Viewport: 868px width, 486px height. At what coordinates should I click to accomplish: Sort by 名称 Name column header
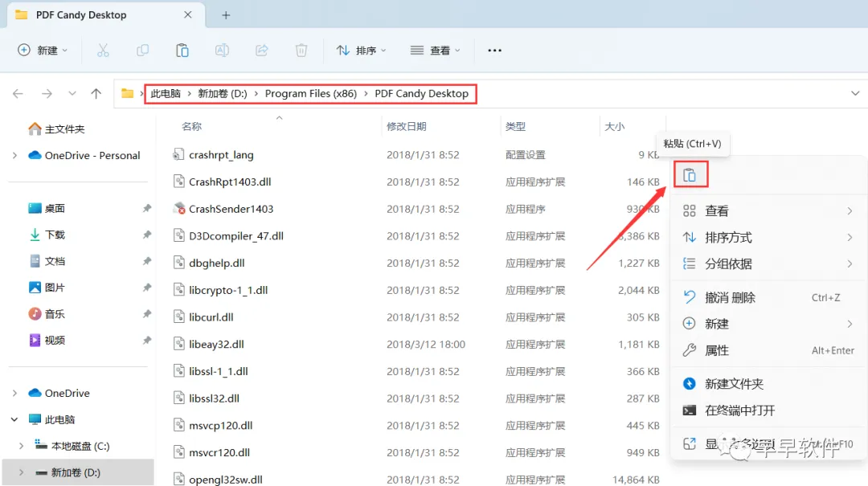coord(191,126)
